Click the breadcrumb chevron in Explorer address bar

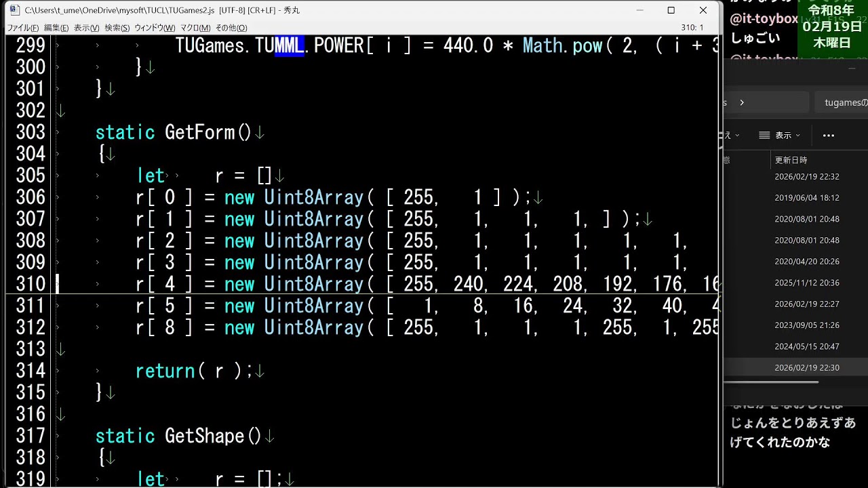[x=742, y=102]
